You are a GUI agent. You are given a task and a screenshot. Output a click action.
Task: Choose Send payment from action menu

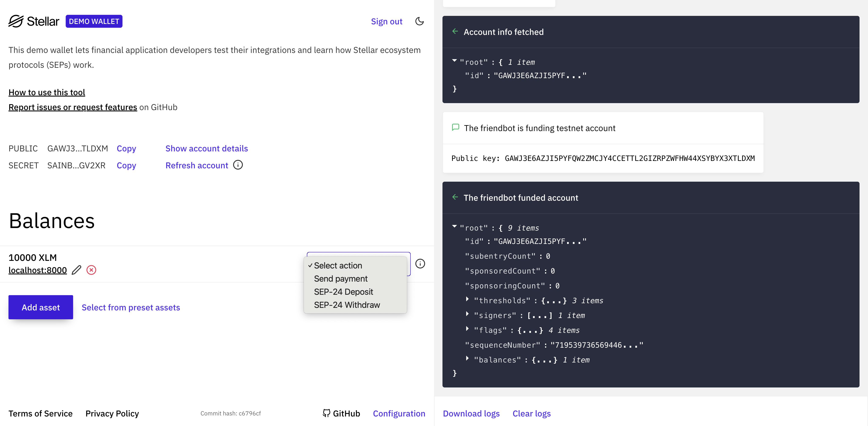[341, 278]
